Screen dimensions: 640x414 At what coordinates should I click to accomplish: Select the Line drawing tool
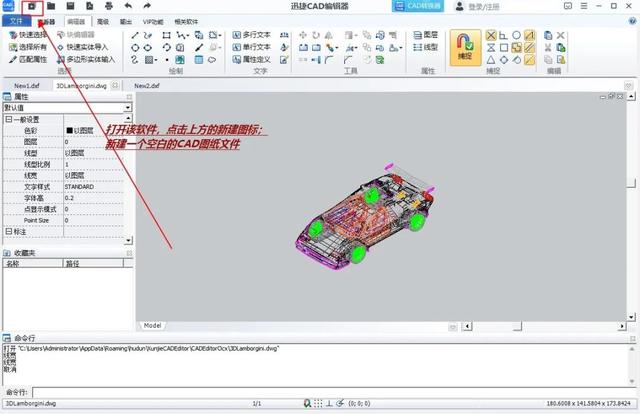(x=135, y=36)
